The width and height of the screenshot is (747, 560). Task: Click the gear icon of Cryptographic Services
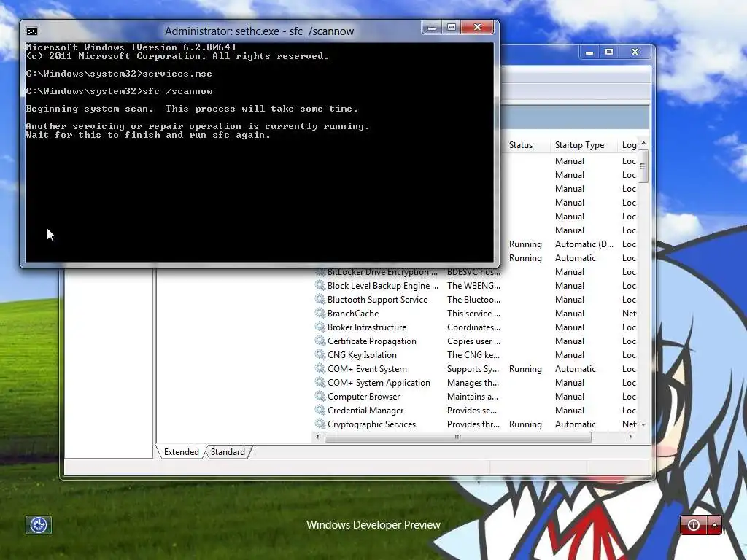320,424
